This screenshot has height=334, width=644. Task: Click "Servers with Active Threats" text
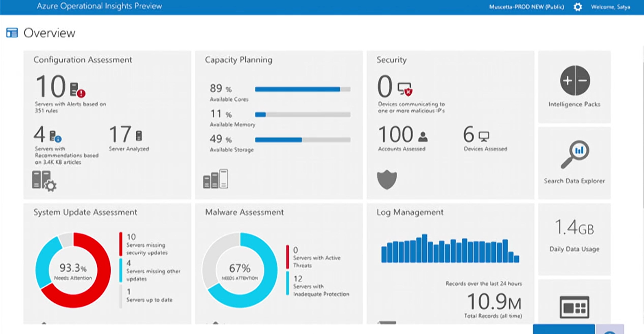317,261
